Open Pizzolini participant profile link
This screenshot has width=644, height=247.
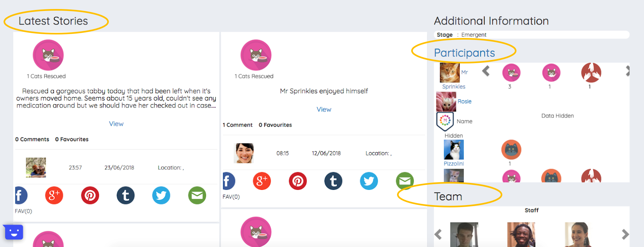tap(454, 164)
